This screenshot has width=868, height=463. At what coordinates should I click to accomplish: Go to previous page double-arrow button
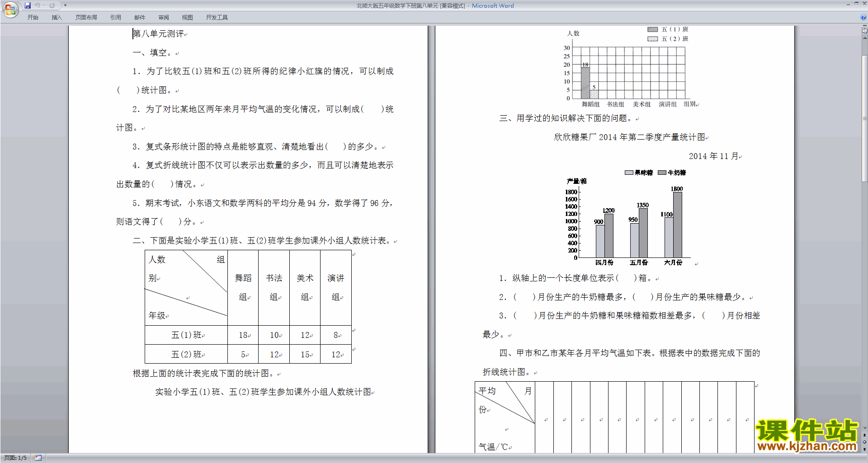point(865,435)
